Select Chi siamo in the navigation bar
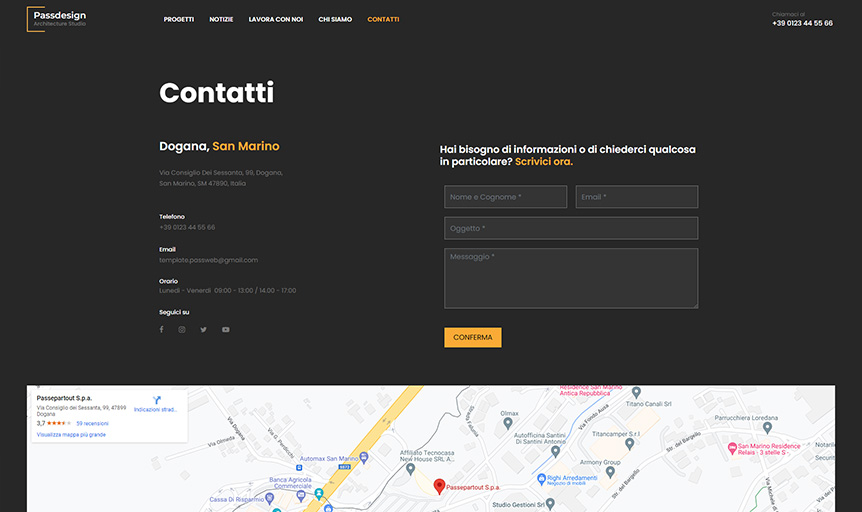This screenshot has width=862, height=512. point(335,19)
